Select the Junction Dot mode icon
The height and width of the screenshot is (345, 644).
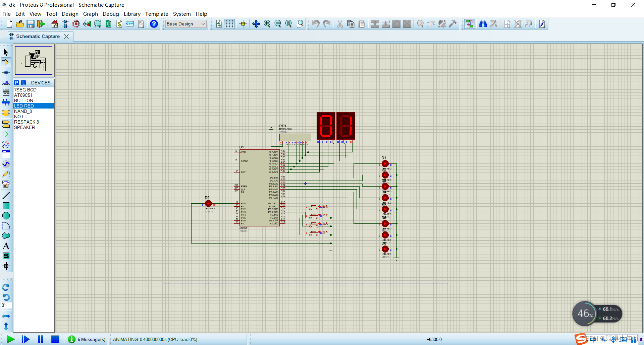[6, 72]
